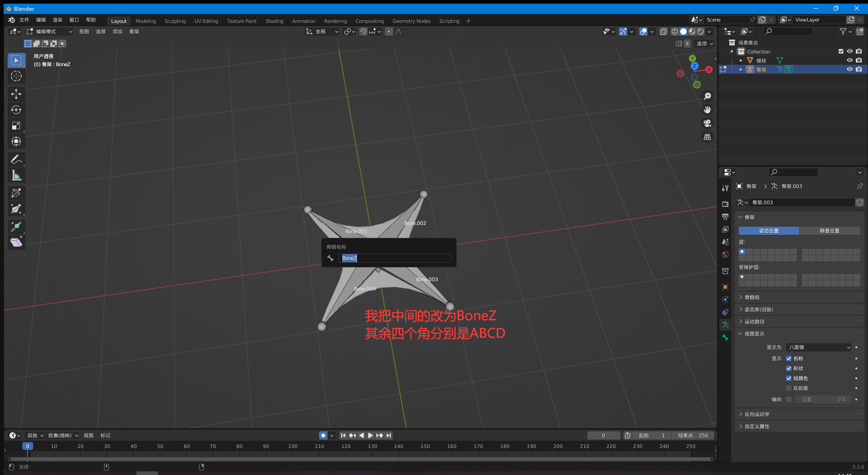Toggle camera view icon in viewport
This screenshot has height=475, width=868.
click(x=707, y=123)
